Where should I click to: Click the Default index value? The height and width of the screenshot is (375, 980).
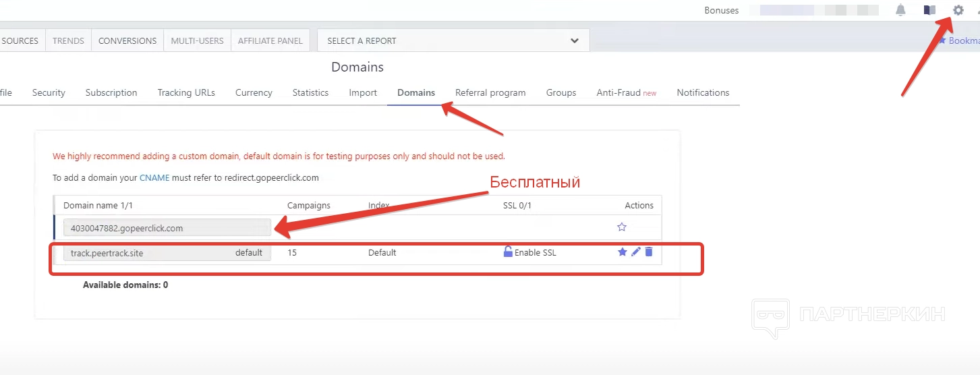click(x=382, y=253)
